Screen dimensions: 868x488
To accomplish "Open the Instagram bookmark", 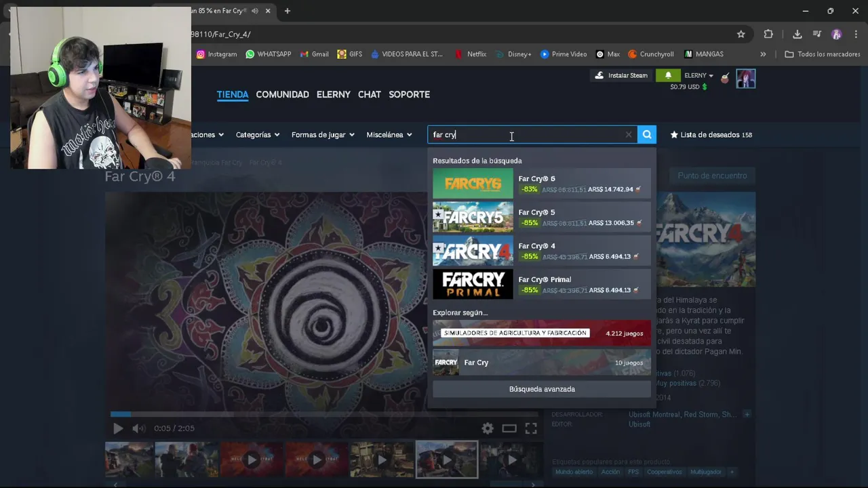I will 216,54.
